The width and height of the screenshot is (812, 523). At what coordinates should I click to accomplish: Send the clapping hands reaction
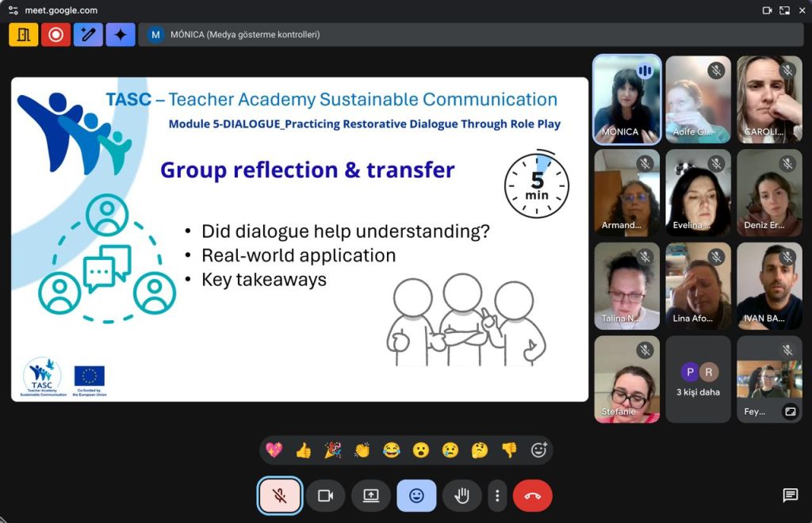pyautogui.click(x=362, y=450)
